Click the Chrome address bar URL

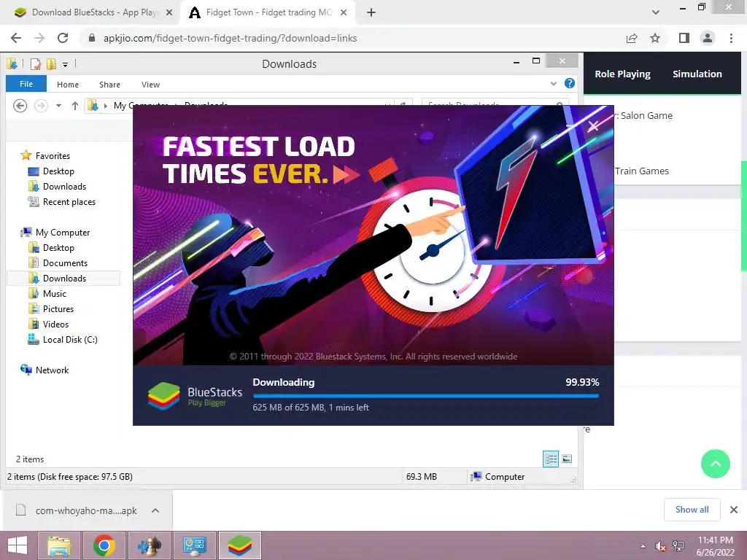(x=230, y=38)
